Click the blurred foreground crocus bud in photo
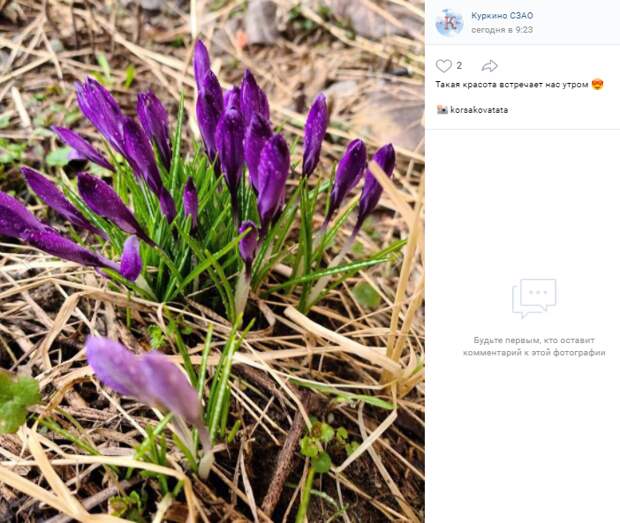 click(146, 380)
